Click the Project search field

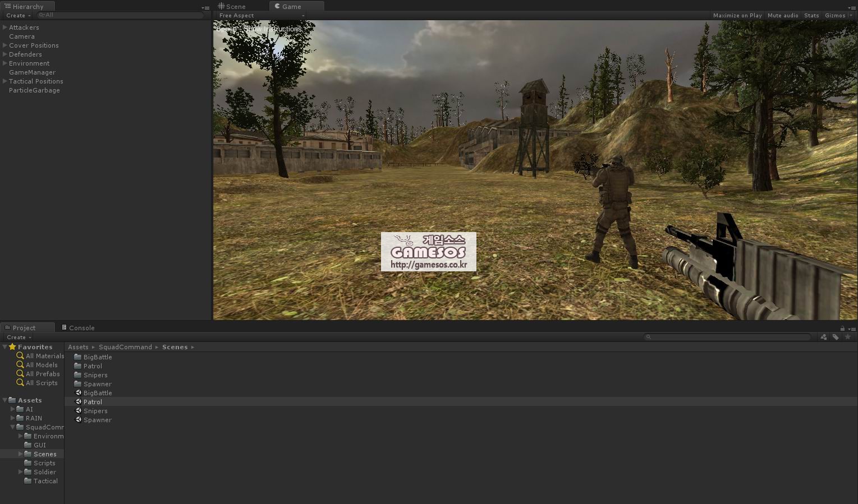[x=727, y=337]
